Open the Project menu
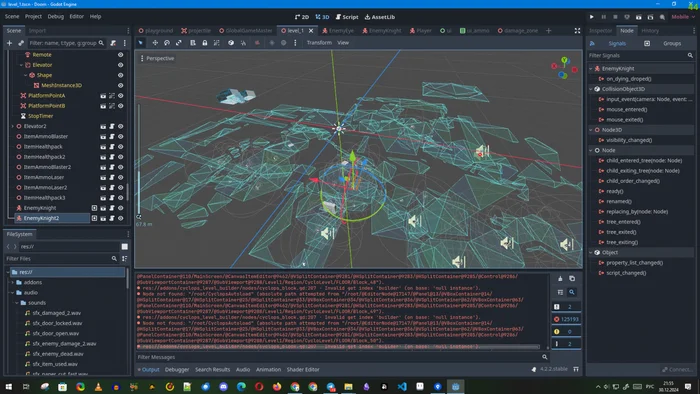 pos(33,17)
